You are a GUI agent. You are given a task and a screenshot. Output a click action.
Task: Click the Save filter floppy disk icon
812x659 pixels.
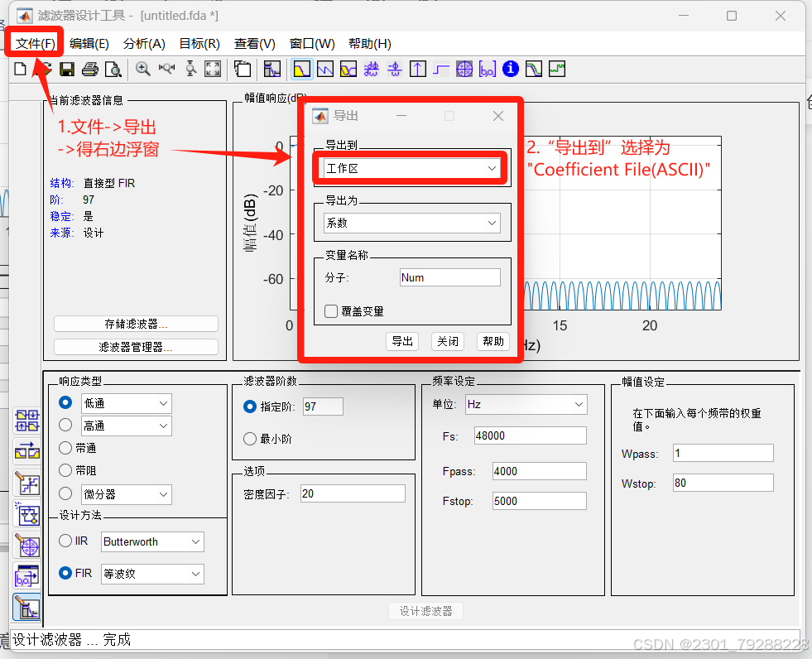(x=67, y=69)
